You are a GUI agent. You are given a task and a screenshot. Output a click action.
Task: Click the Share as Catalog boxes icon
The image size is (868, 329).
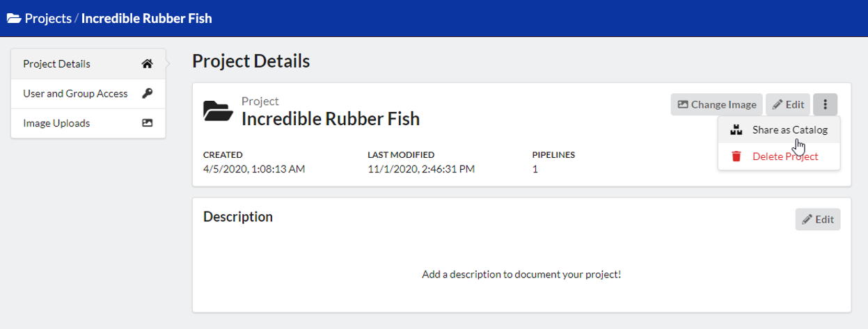pos(736,130)
